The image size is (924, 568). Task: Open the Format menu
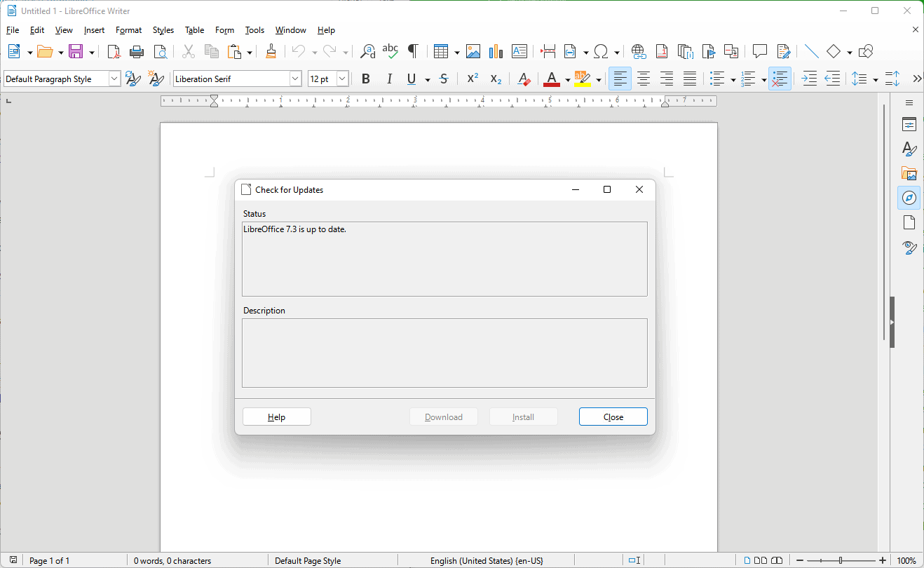pyautogui.click(x=128, y=30)
